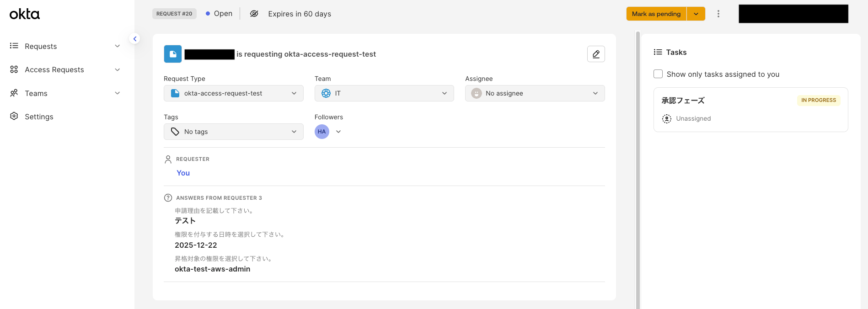The width and height of the screenshot is (868, 309).
Task: Click the okta logo
Action: 25,14
